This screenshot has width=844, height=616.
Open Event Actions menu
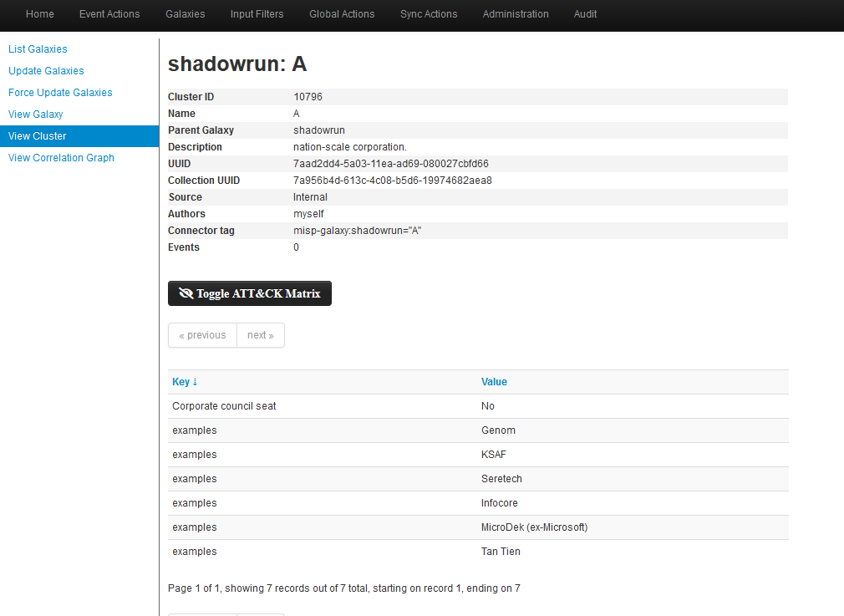pos(109,14)
